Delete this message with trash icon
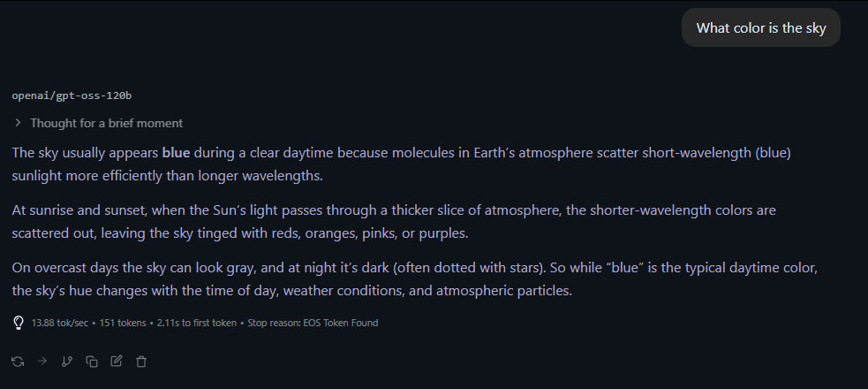Viewport: 868px width, 389px height. pyautogui.click(x=141, y=361)
